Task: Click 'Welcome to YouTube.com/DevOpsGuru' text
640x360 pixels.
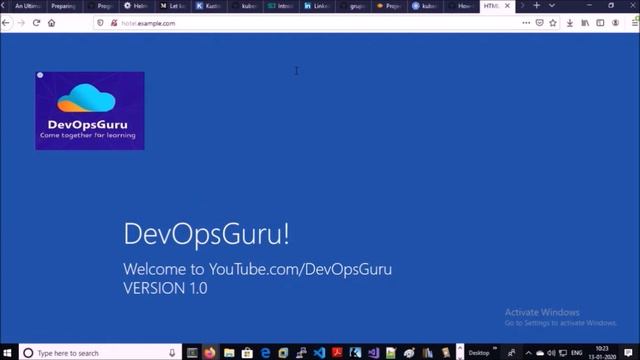Action: click(258, 269)
